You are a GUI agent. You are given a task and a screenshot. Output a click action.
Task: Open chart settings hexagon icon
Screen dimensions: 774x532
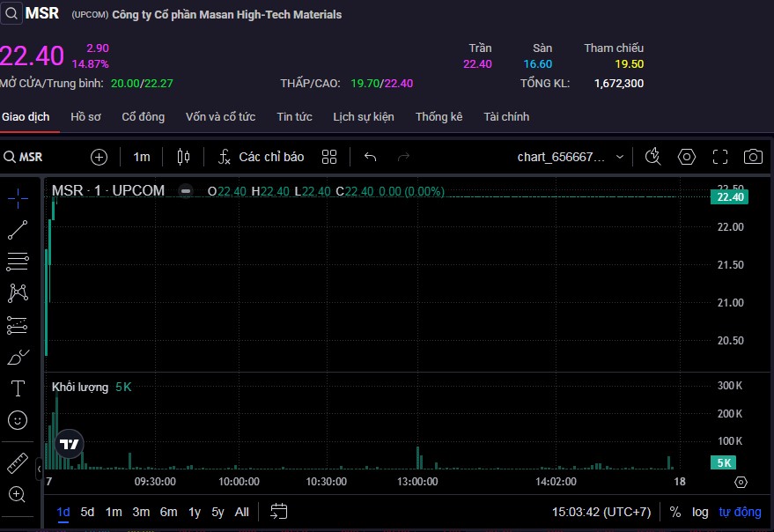[x=687, y=157]
